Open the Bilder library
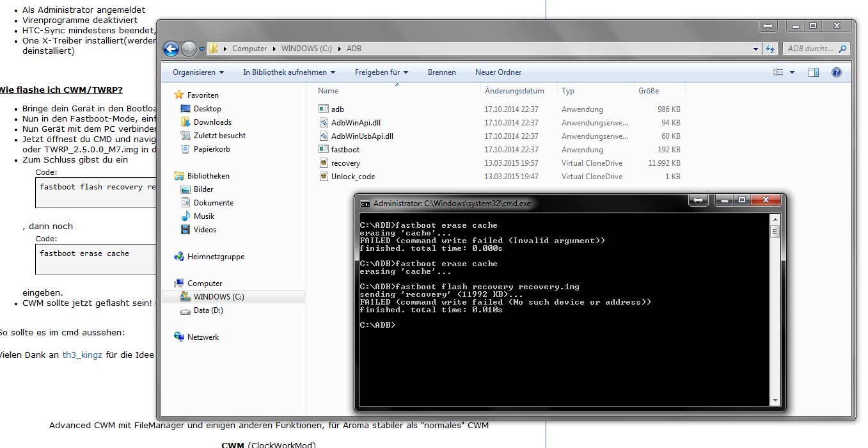Viewport: 868px width, 448px height. tap(203, 189)
